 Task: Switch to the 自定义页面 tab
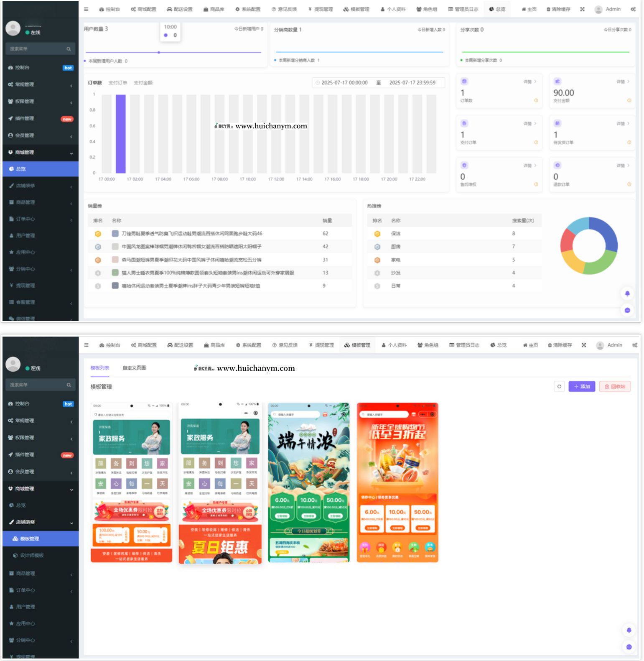point(134,368)
